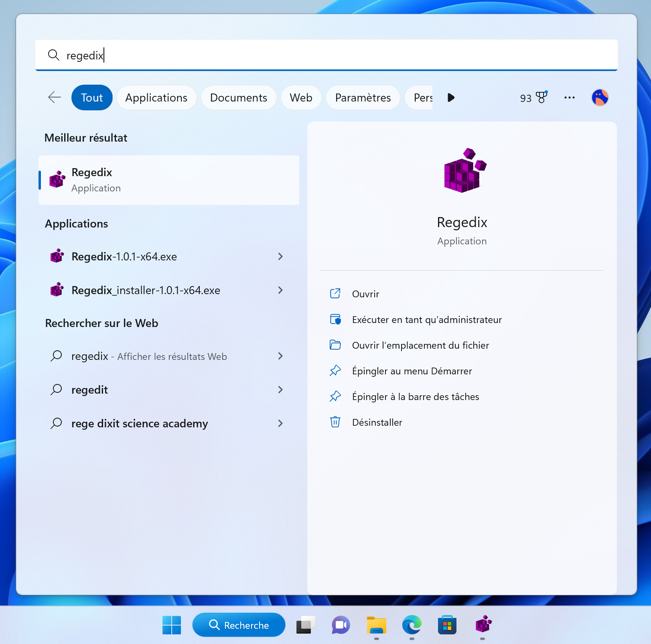Select regedix Afficher les résultats Web
651x644 pixels.
[169, 356]
